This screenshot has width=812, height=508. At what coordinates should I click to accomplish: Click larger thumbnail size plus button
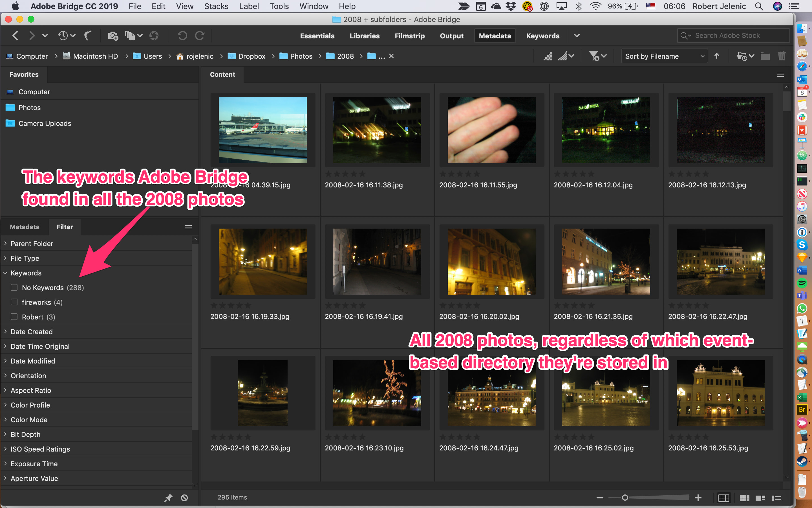[x=698, y=498]
